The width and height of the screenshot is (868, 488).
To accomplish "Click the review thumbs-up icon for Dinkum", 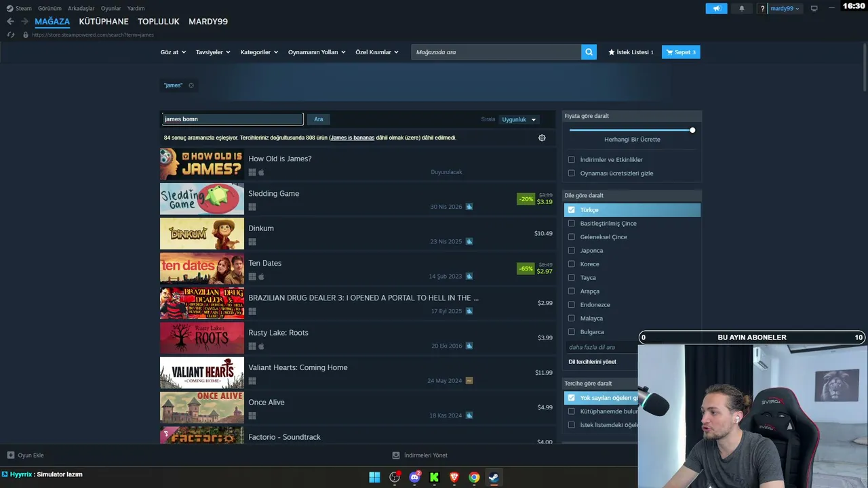I will pos(469,241).
